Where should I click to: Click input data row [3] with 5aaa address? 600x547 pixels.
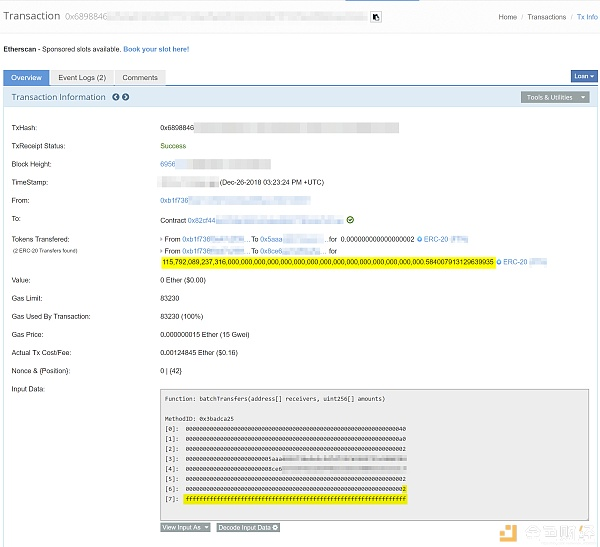point(285,459)
